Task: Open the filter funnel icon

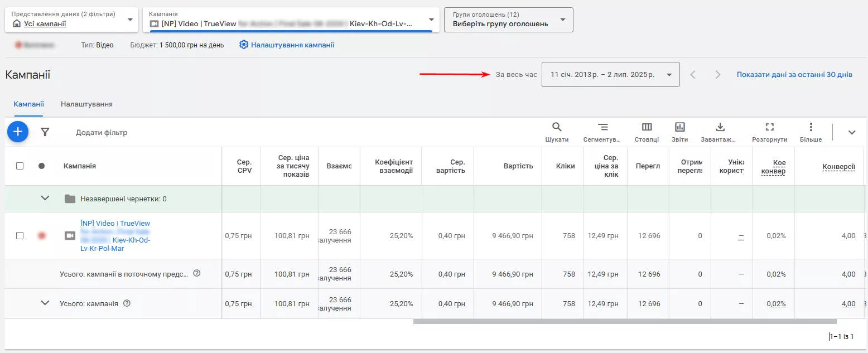Action: (x=45, y=132)
